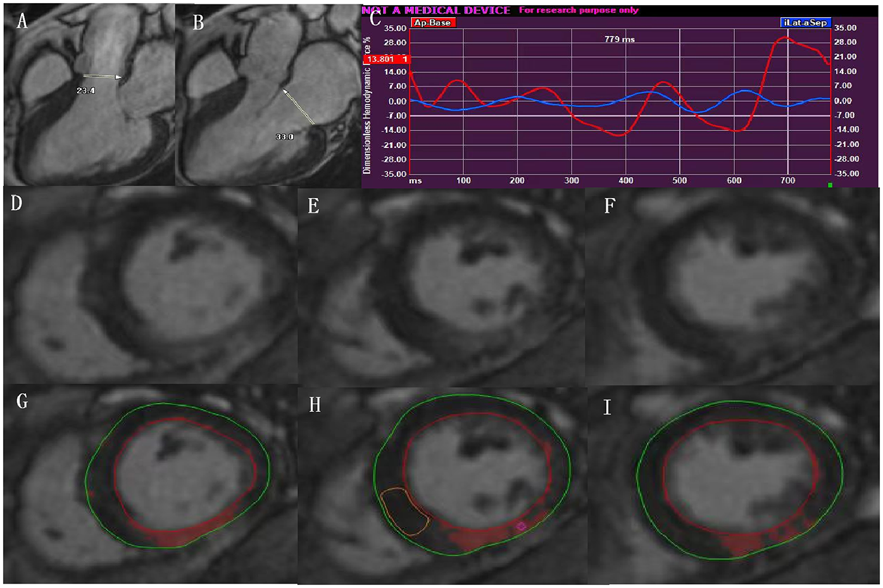883x588 pixels.
Task: Open short-axis image panel F
Action: pyautogui.click(x=733, y=286)
